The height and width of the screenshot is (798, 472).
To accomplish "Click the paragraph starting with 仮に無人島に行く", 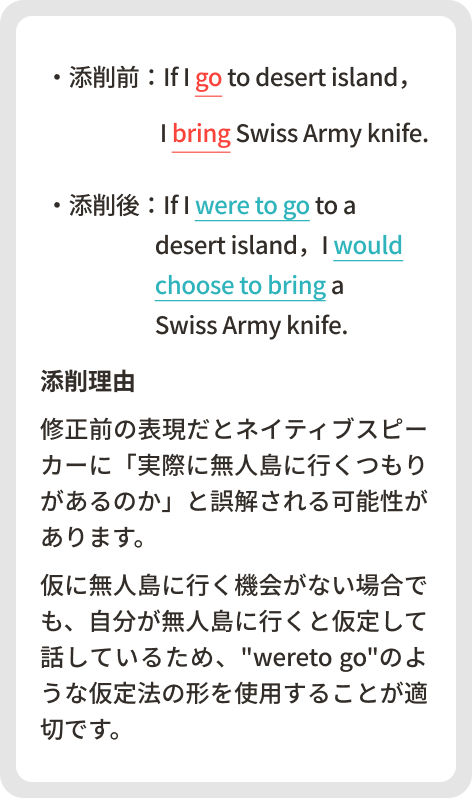I will 234,657.
